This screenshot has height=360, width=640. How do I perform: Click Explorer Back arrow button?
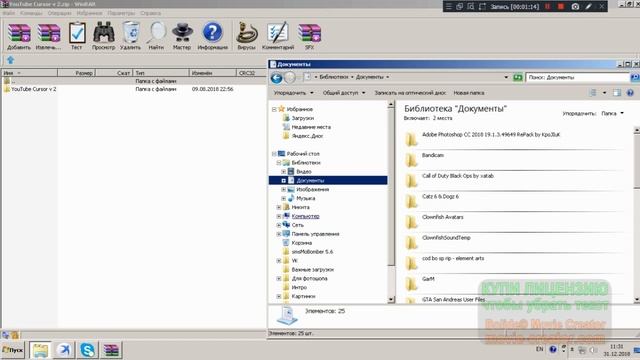(276, 78)
